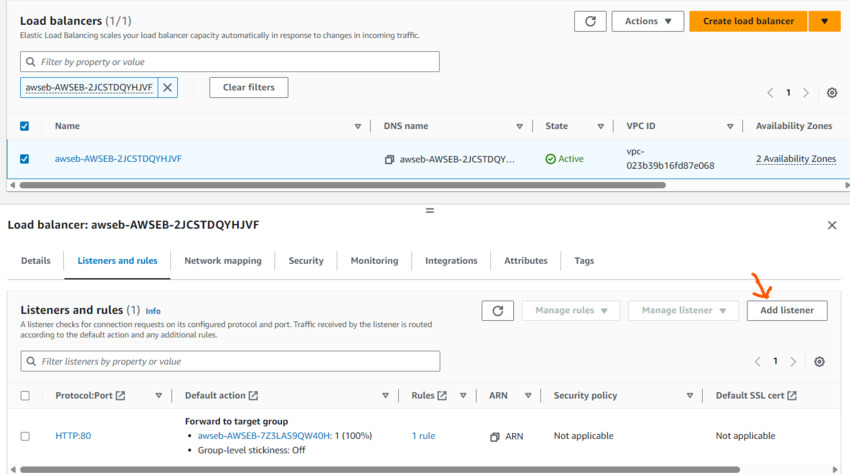Copy the load balancer DNS name

(x=389, y=159)
